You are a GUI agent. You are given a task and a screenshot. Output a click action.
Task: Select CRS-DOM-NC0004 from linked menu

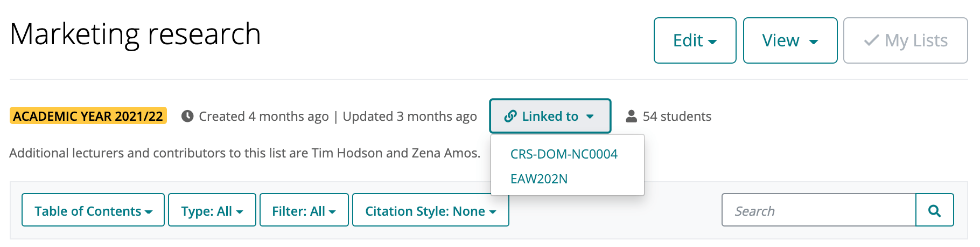pos(564,154)
